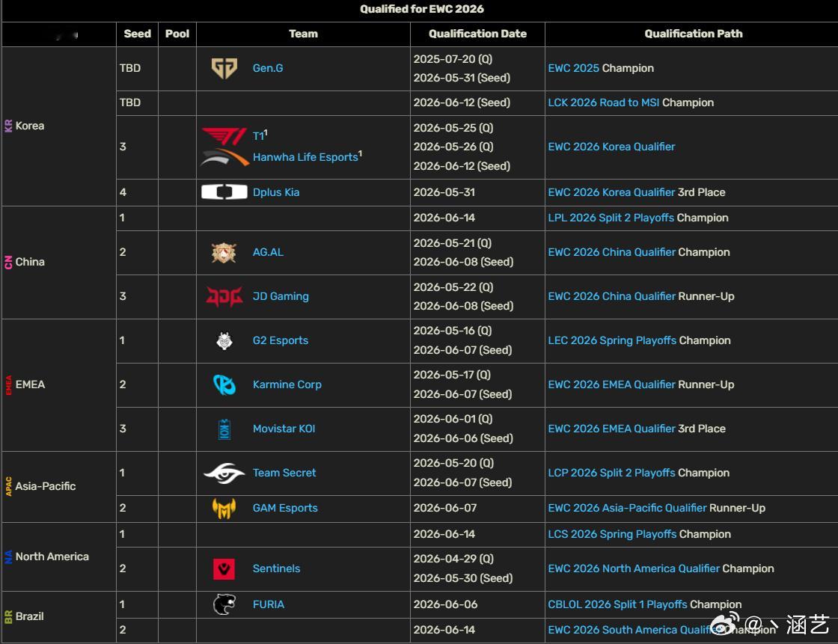Open the JD Gaming link
This screenshot has height=644, width=838.
coord(281,296)
